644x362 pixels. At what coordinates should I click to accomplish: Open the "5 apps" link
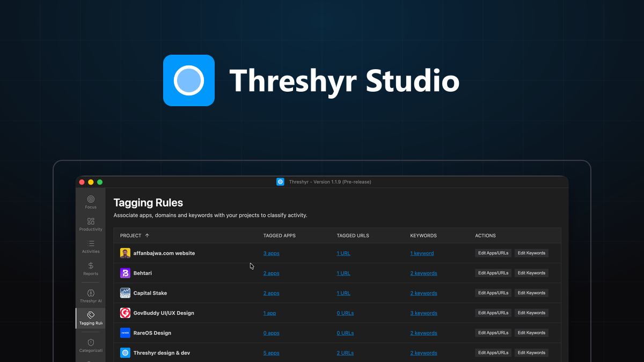(x=271, y=353)
